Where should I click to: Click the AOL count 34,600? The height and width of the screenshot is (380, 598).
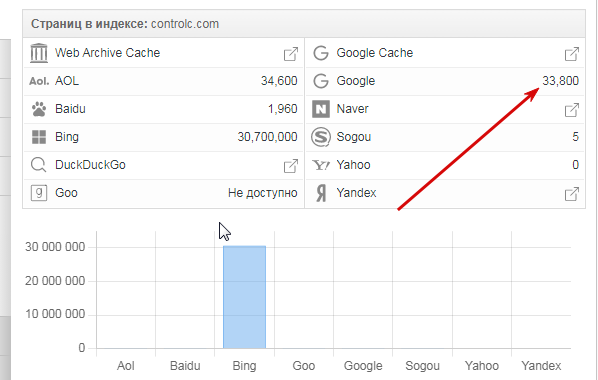pos(279,81)
